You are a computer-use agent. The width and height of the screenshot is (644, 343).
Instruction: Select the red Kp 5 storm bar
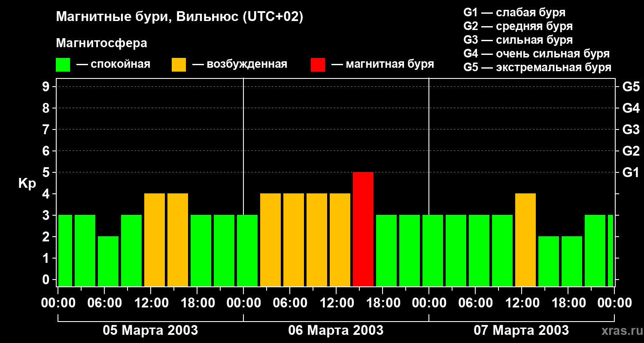(x=363, y=229)
